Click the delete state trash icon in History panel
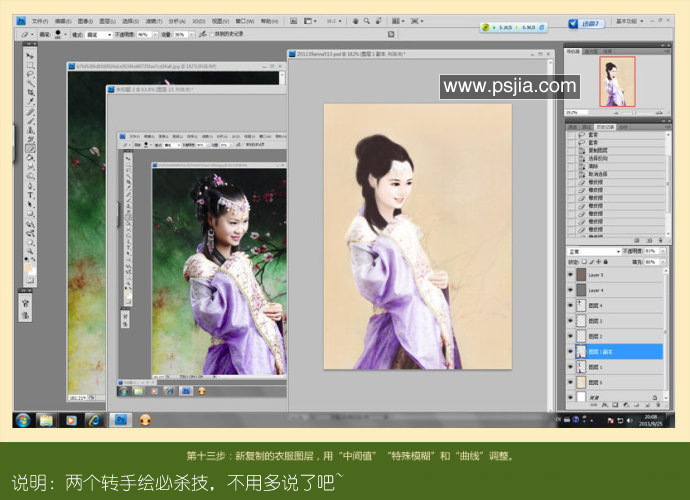The image size is (690, 500). tap(660, 240)
